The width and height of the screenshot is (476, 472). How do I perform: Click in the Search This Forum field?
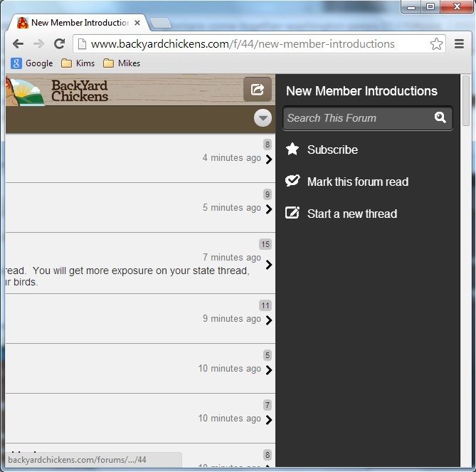pyautogui.click(x=356, y=118)
